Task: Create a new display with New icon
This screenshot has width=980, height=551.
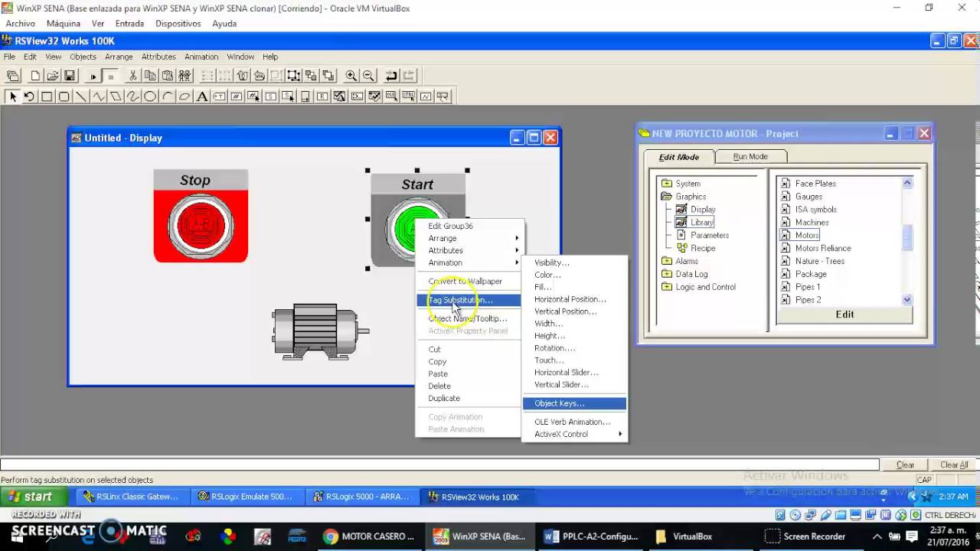Action: 35,76
